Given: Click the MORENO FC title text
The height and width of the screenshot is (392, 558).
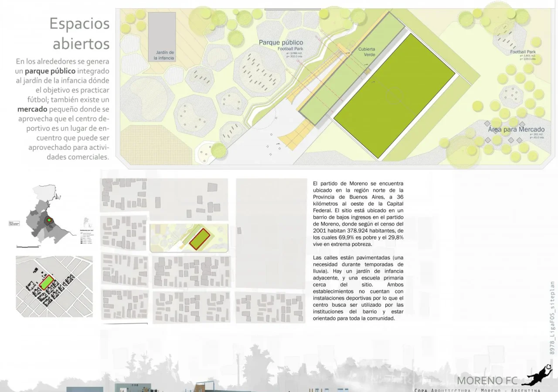Looking at the screenshot, I should click(x=487, y=380).
